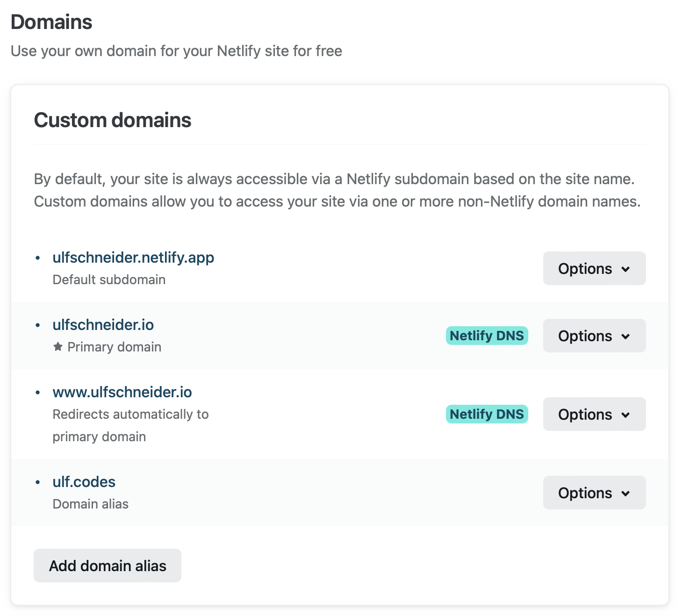Viewport: 690px width, 616px height.
Task: Click the Domains page heading
Action: 51,22
